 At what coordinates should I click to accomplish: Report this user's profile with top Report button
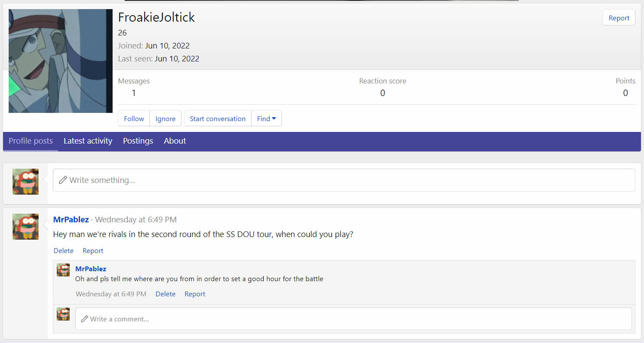(619, 18)
